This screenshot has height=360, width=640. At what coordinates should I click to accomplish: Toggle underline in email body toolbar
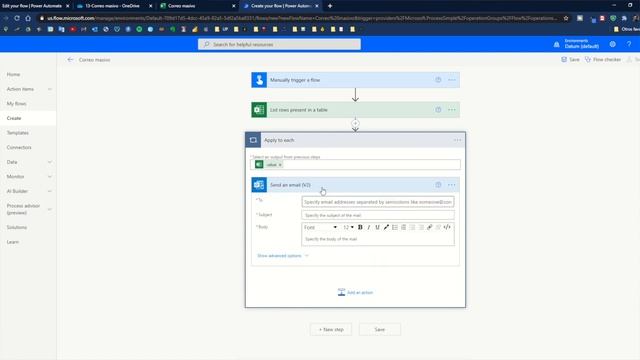[377, 227]
